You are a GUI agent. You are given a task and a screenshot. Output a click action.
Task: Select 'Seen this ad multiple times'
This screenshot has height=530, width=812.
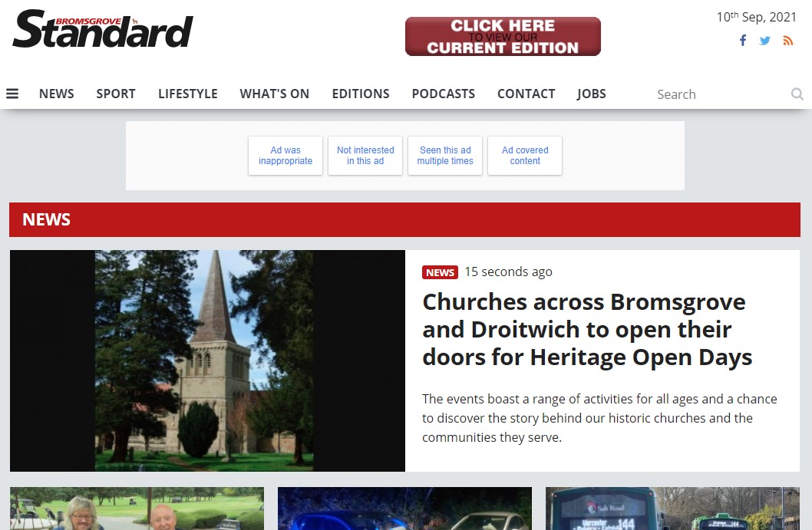(x=445, y=155)
